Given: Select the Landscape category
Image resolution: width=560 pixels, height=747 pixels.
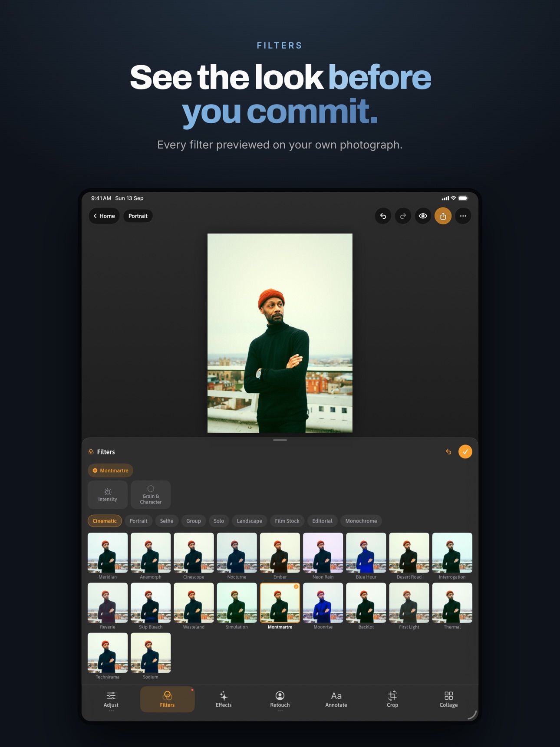Looking at the screenshot, I should [250, 521].
